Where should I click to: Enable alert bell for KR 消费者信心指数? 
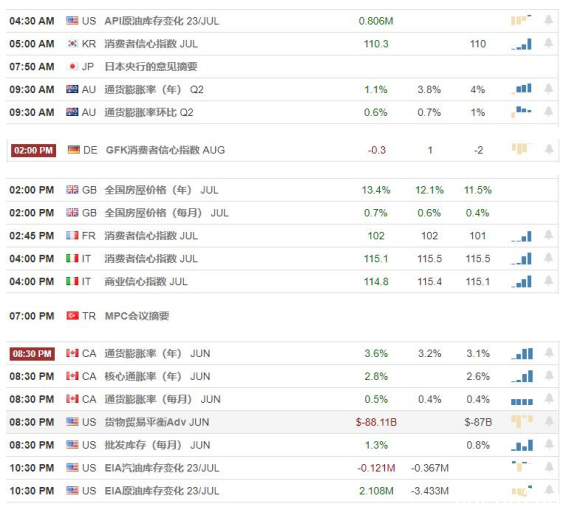click(548, 43)
